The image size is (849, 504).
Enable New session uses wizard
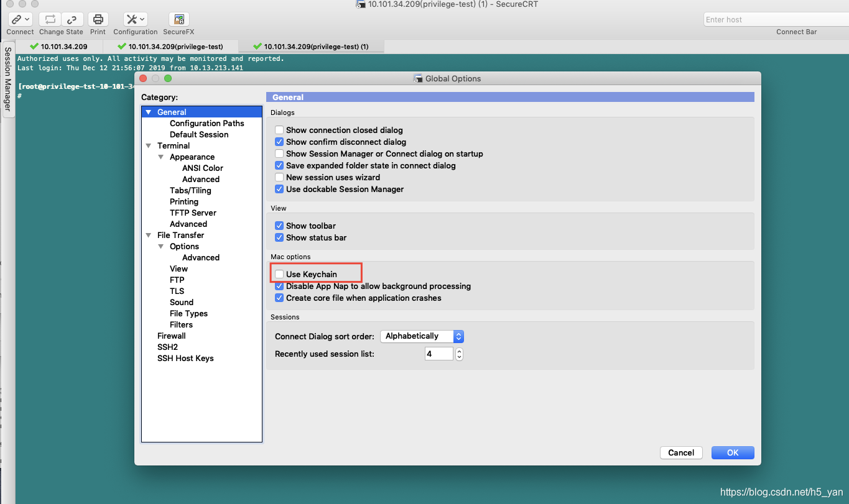pyautogui.click(x=279, y=177)
